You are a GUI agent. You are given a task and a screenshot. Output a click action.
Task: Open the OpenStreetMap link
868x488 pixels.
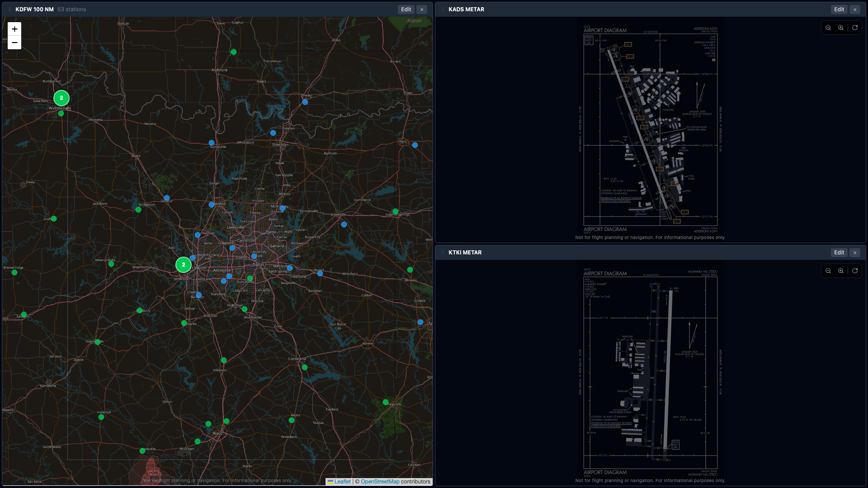(380, 482)
